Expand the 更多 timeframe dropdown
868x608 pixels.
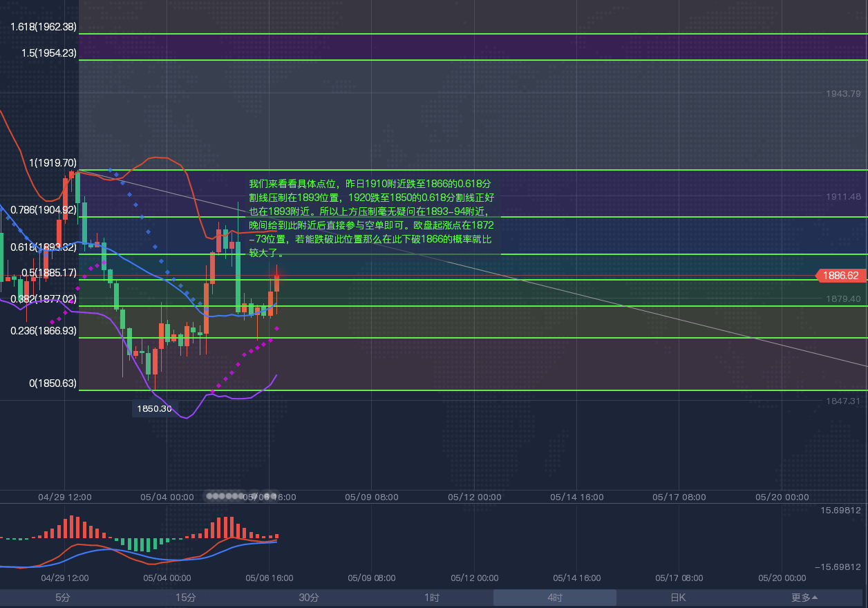[804, 598]
